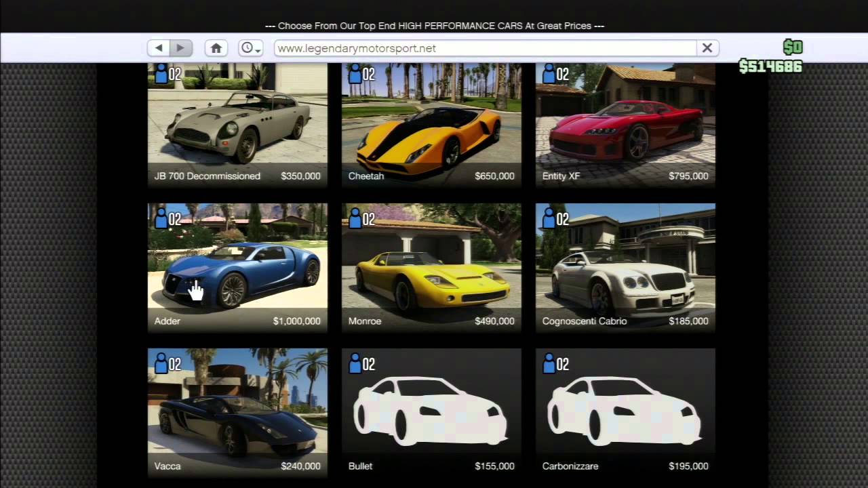Click the 'Vacca' name label

pyautogui.click(x=167, y=466)
